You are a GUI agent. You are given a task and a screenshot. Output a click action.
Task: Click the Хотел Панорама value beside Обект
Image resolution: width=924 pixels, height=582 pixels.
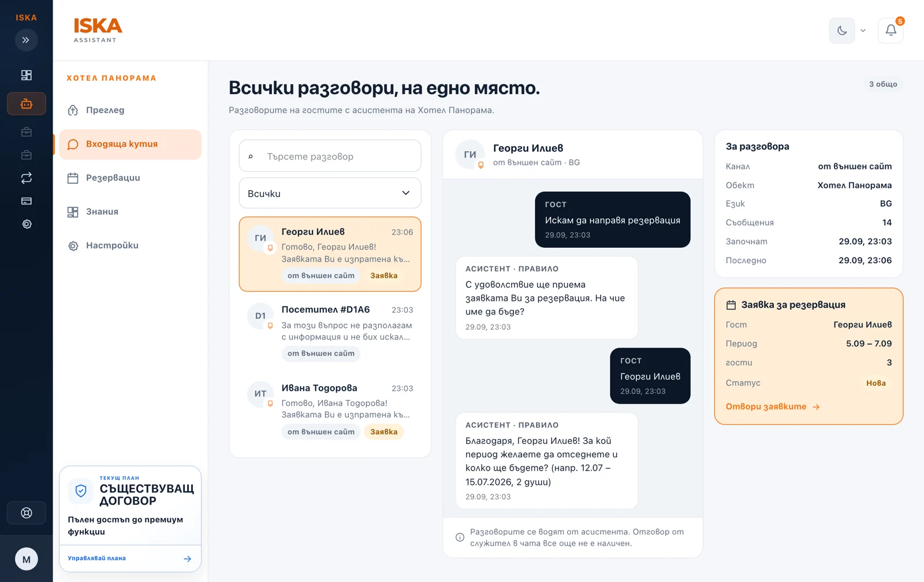coord(855,185)
